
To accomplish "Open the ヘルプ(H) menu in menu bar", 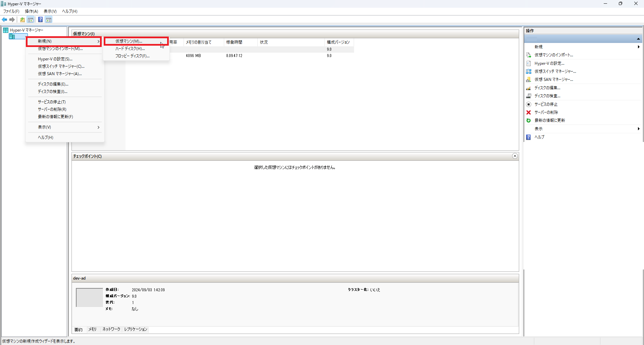I will [70, 11].
